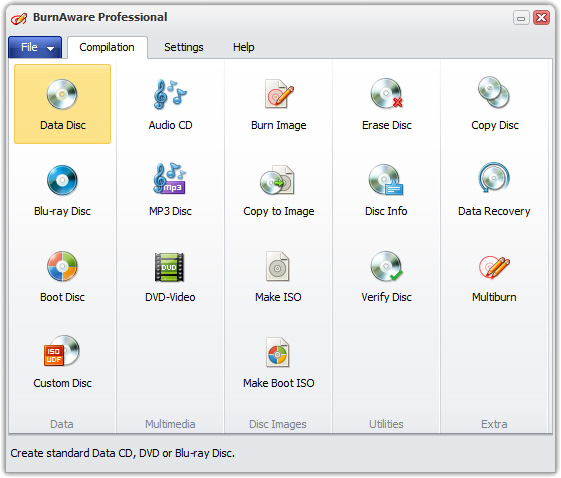Select the Erase Disc utility
This screenshot has width=561, height=478.
pos(386,104)
